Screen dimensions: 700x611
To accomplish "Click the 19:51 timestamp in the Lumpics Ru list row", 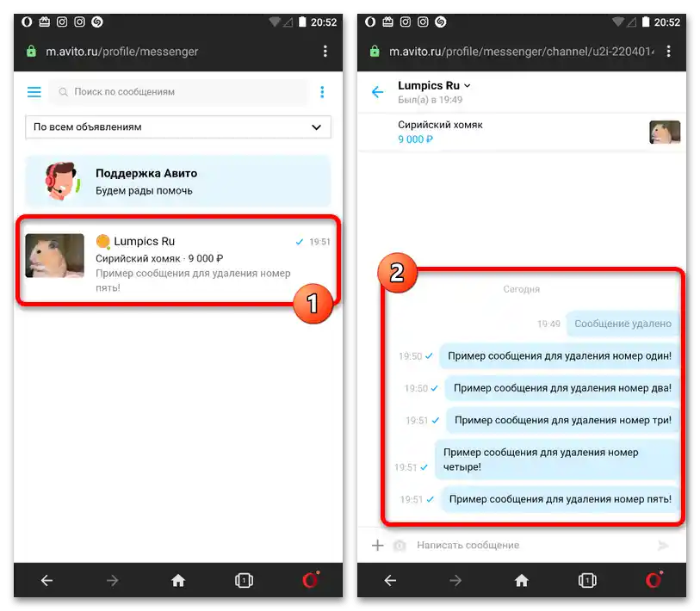I will click(319, 242).
